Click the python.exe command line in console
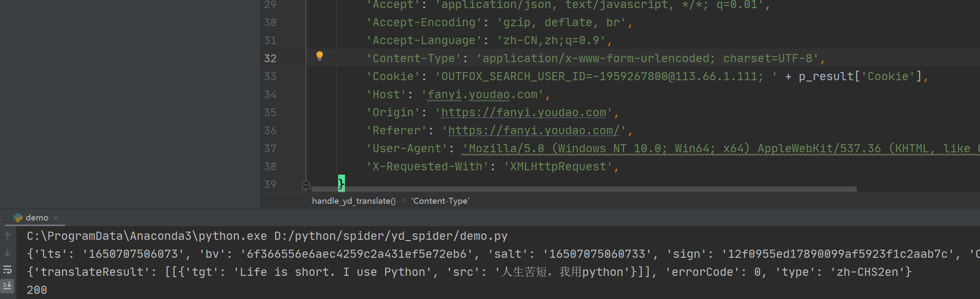The width and height of the screenshot is (980, 299). click(x=267, y=236)
